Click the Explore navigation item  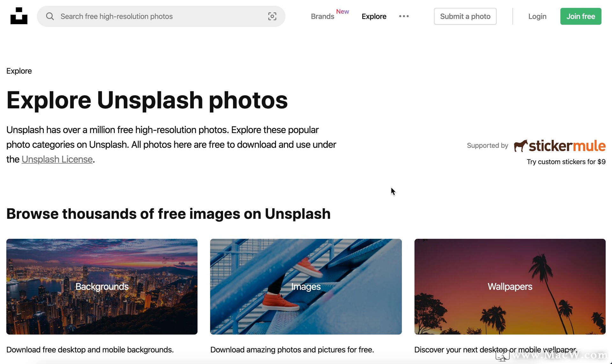coord(374,16)
